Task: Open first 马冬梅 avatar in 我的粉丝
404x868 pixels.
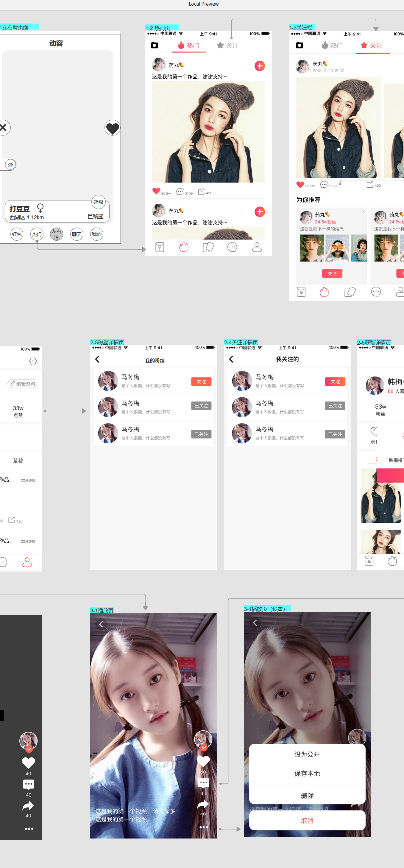Action: click(x=108, y=381)
